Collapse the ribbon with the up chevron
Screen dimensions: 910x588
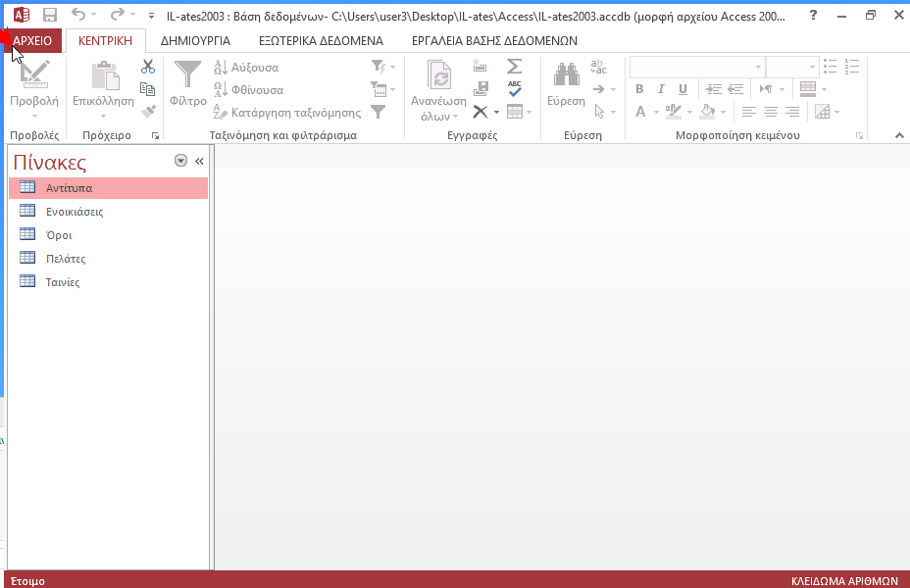[x=899, y=135]
